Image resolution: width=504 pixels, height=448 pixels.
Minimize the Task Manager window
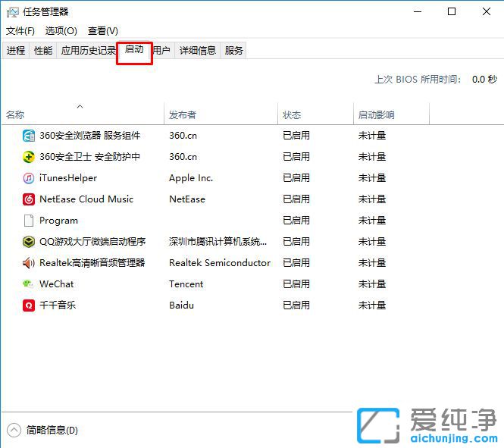point(418,12)
